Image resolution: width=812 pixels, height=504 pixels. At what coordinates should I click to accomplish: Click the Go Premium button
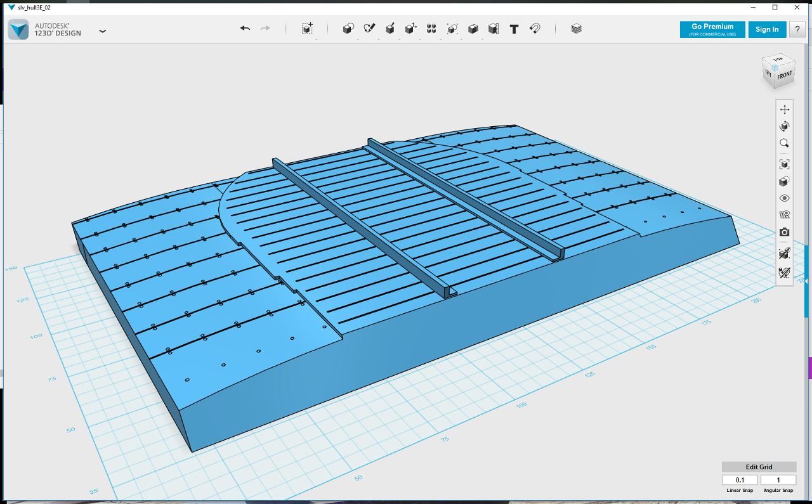(712, 29)
